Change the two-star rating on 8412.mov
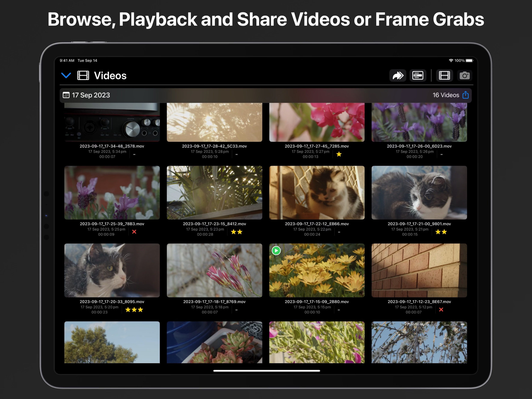Image resolution: width=532 pixels, height=399 pixels. pyautogui.click(x=237, y=232)
